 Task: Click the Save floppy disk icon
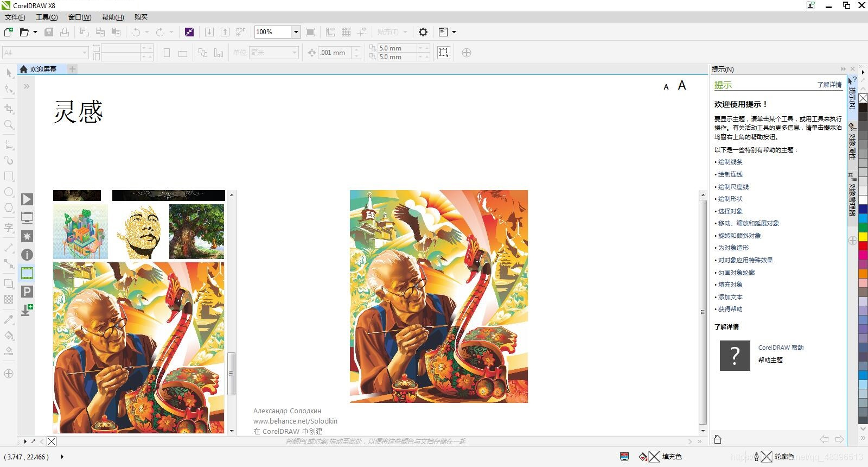(x=49, y=32)
